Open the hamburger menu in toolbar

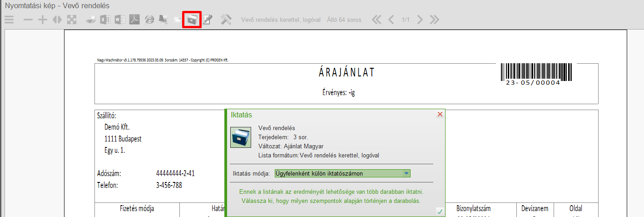(x=9, y=20)
